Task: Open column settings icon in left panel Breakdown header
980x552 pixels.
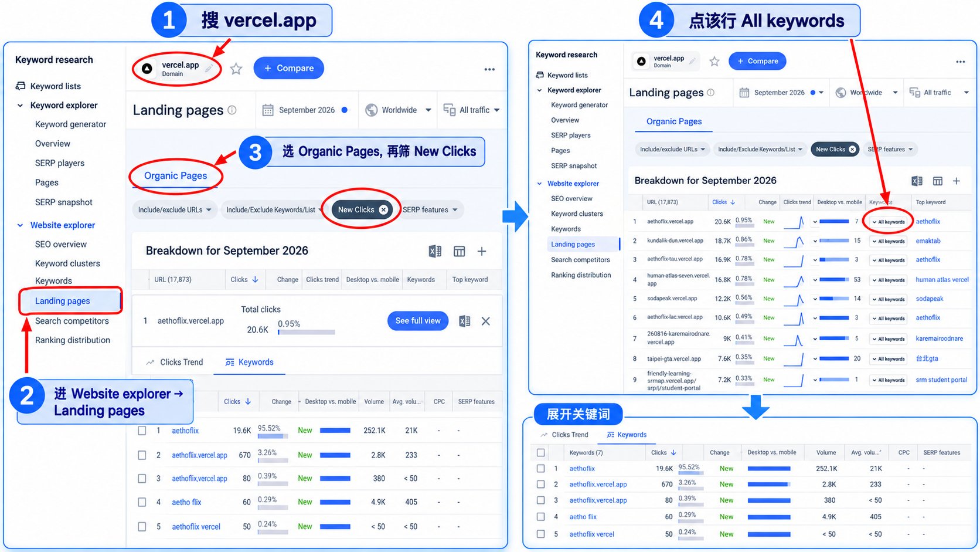Action: pos(460,251)
